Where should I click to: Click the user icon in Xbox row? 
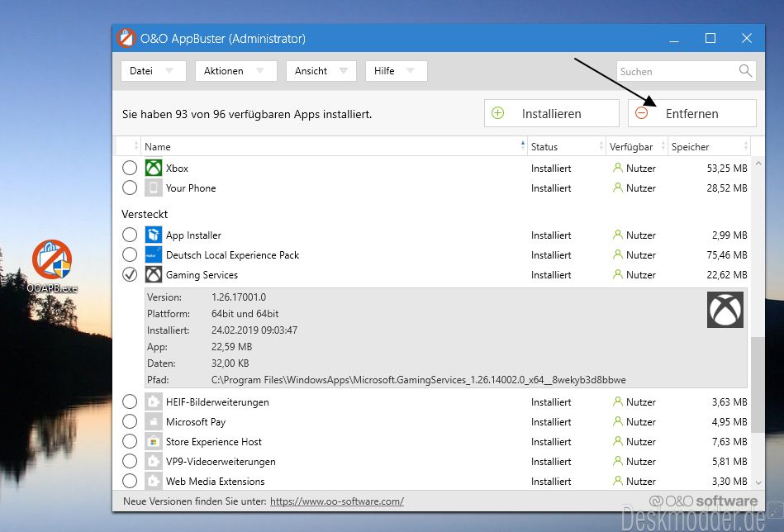pos(618,168)
